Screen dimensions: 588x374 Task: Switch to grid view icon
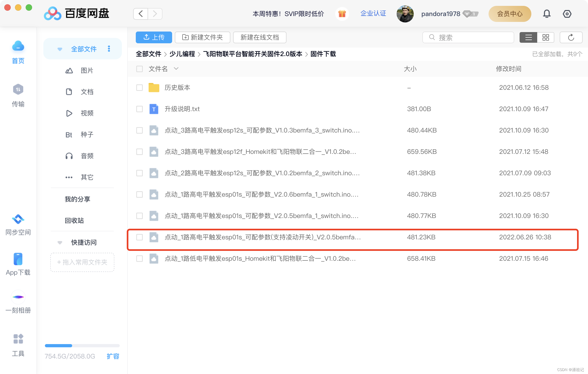coord(546,37)
